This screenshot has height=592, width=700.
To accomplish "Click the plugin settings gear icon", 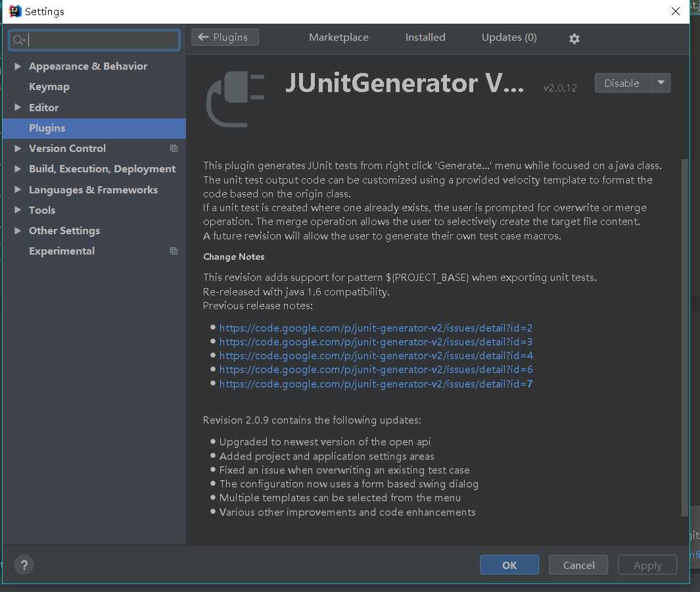I will coord(574,38).
